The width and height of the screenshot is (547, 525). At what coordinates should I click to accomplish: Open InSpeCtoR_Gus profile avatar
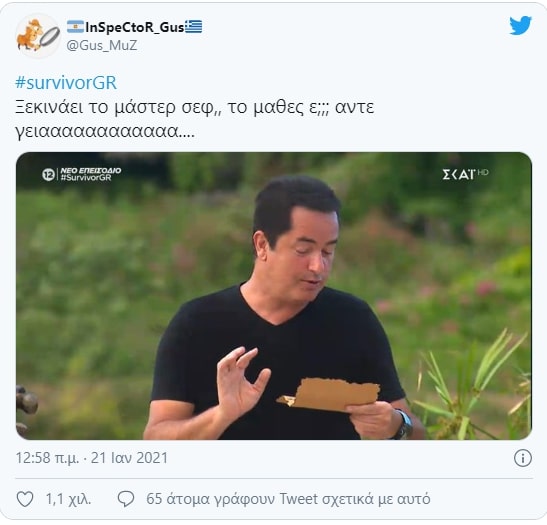(x=38, y=36)
